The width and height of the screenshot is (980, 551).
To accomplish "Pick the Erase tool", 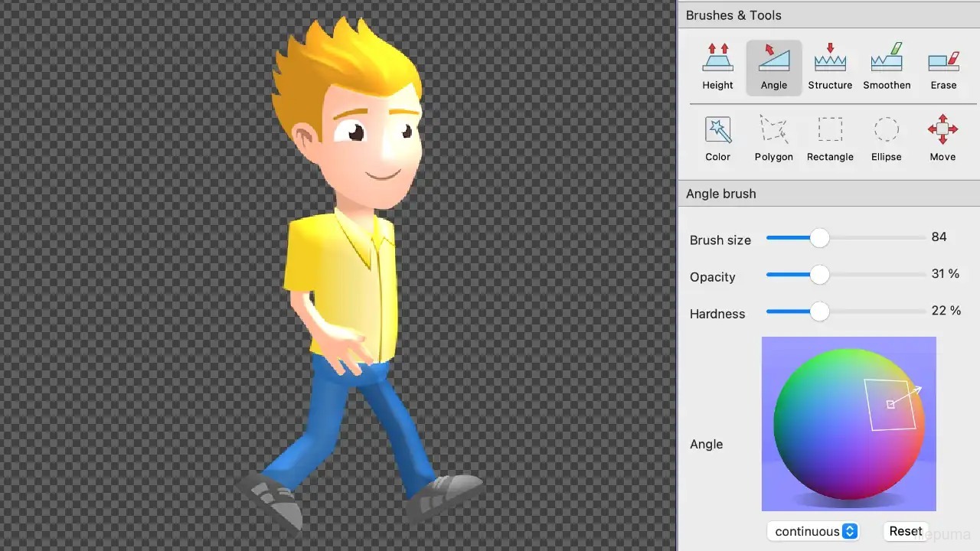I will pos(943,67).
